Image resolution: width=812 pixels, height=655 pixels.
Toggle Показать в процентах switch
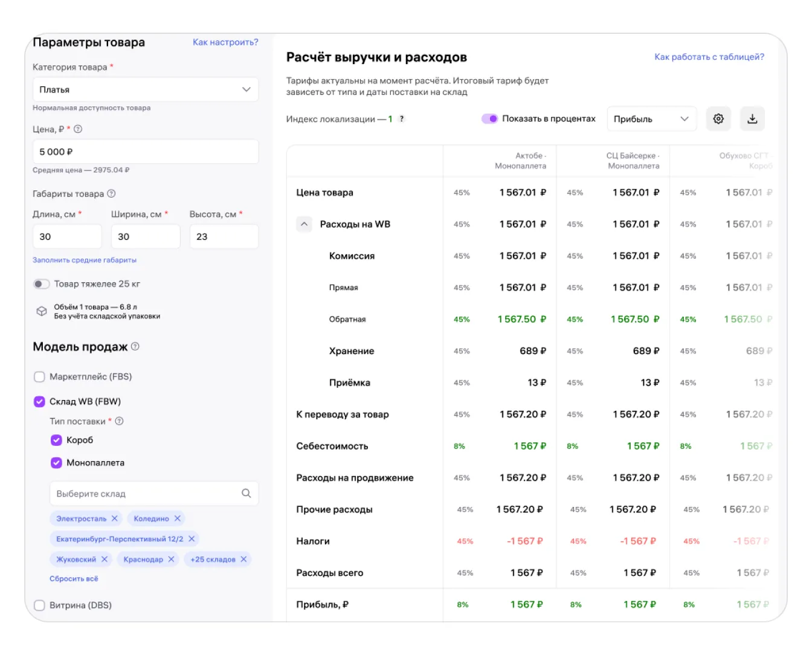[489, 119]
